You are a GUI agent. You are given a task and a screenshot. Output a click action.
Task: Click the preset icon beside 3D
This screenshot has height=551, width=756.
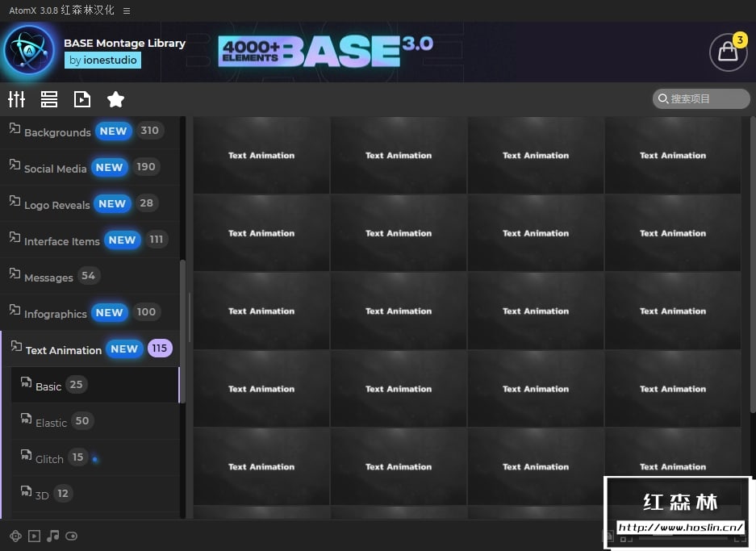coord(26,490)
